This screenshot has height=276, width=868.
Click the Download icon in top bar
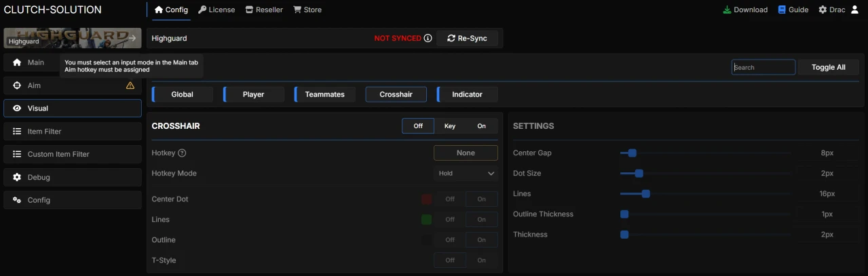click(727, 9)
